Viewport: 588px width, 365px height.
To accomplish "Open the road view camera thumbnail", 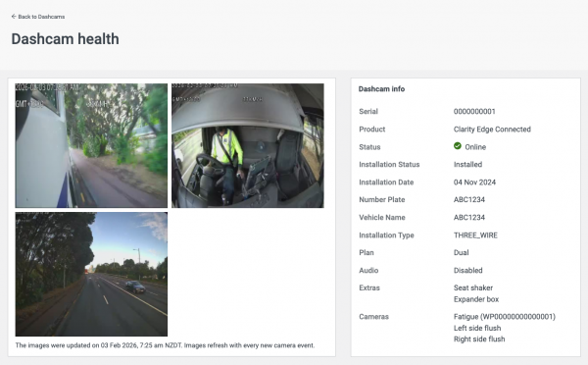I will point(91,274).
